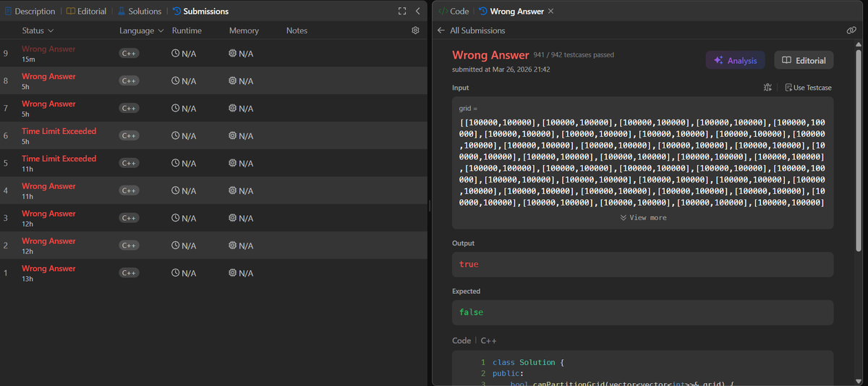Click runtime clock icon in row 9
Screen dimensions: 868x386
(175, 54)
